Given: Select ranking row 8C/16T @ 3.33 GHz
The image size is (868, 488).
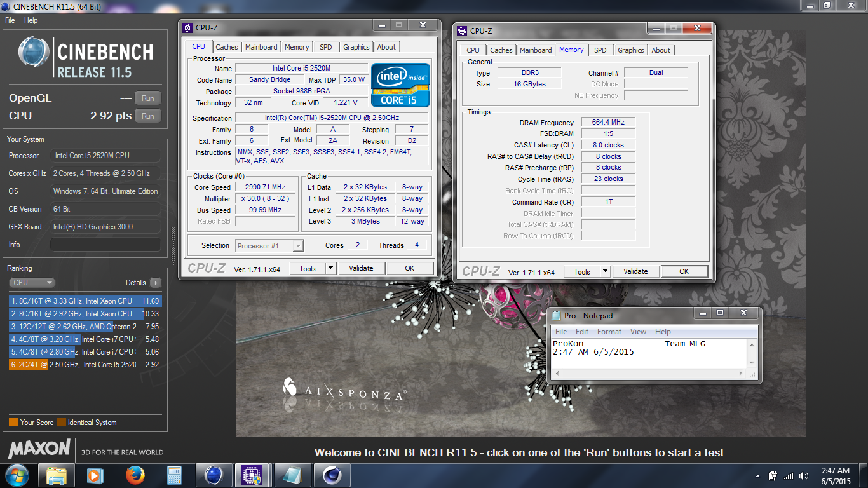Looking at the screenshot, I should tap(85, 301).
